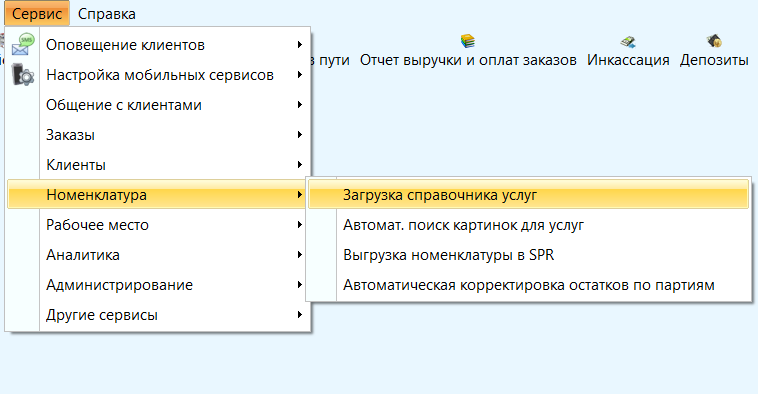
Task: Expand arrow next to Клиенты
Action: pyautogui.click(x=300, y=165)
